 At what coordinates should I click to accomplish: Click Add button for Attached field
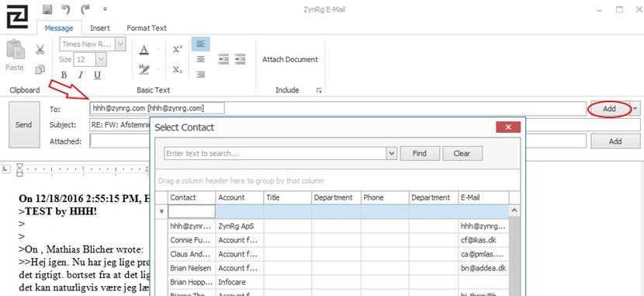pos(615,141)
